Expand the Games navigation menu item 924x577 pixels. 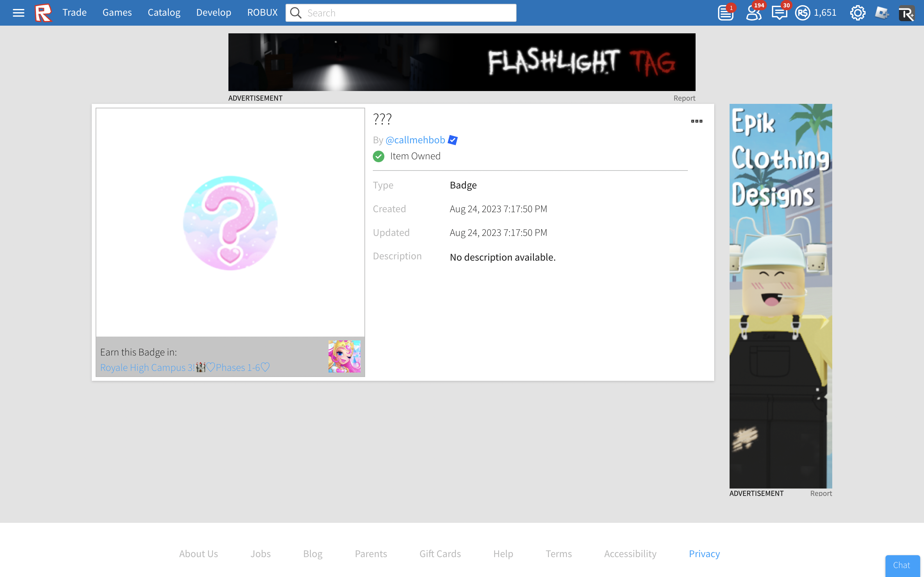point(116,13)
